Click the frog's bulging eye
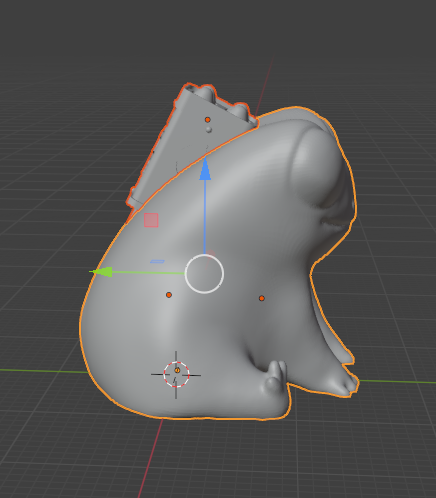This screenshot has width=436, height=498. coord(318,167)
